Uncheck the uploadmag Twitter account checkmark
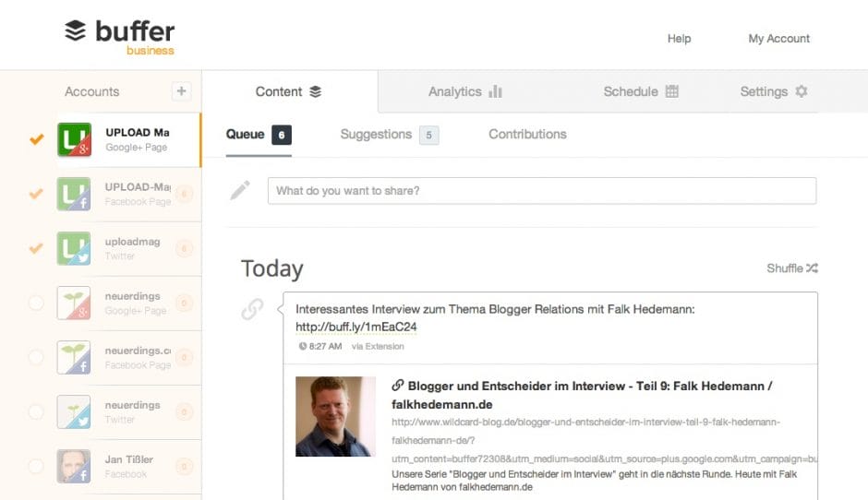868x500 pixels. point(36,248)
